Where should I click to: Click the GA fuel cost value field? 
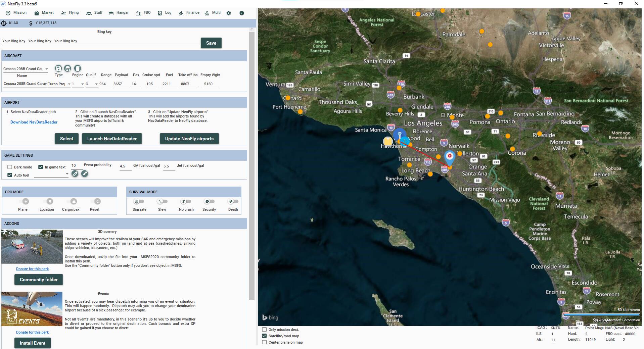tap(125, 166)
